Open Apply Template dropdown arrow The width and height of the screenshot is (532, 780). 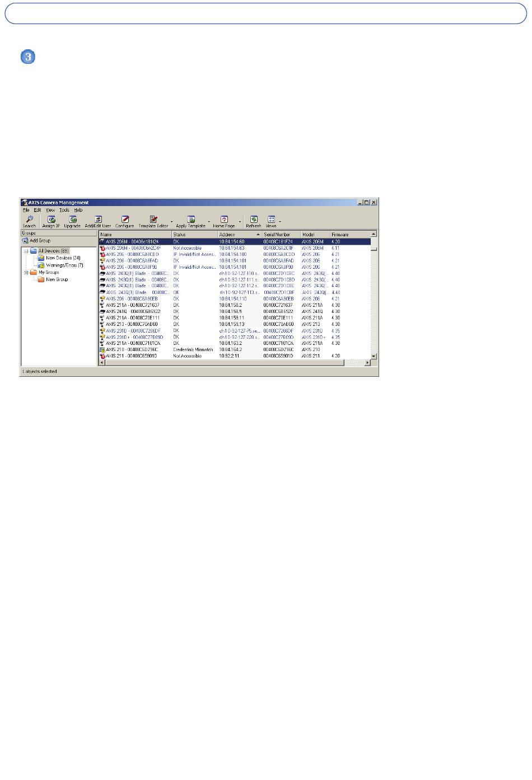[x=209, y=222]
